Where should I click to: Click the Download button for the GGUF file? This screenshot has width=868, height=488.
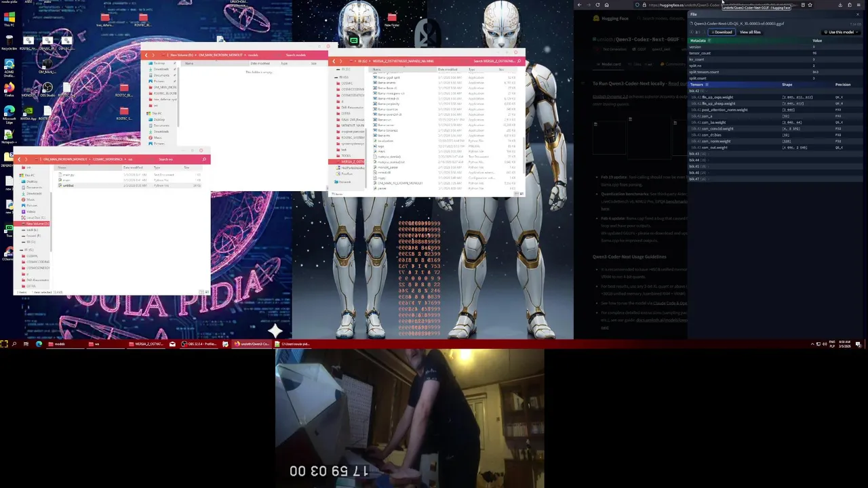[722, 32]
